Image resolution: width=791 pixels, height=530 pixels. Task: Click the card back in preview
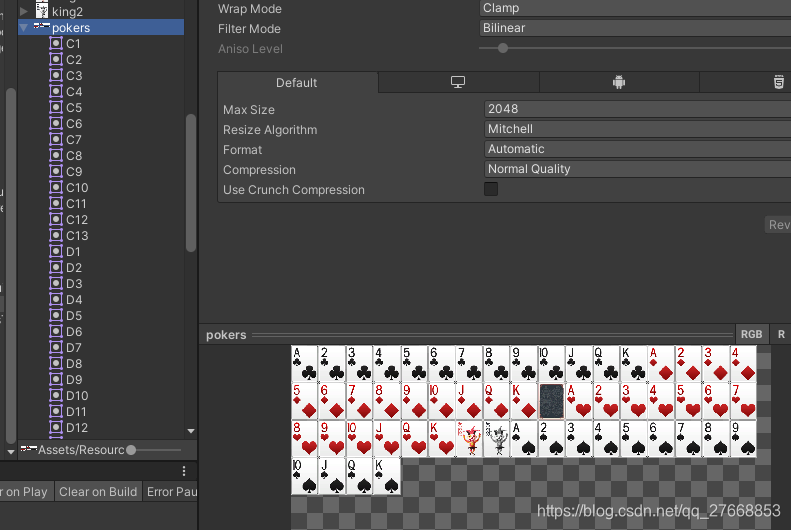point(551,401)
